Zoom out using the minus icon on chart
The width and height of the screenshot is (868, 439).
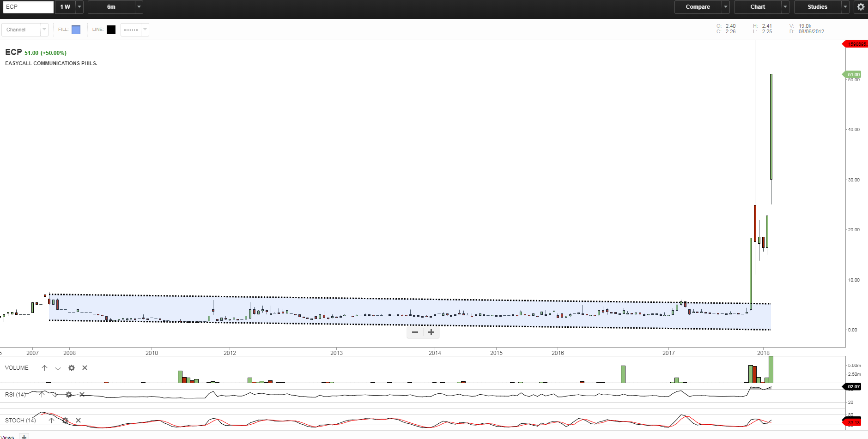[x=414, y=332]
